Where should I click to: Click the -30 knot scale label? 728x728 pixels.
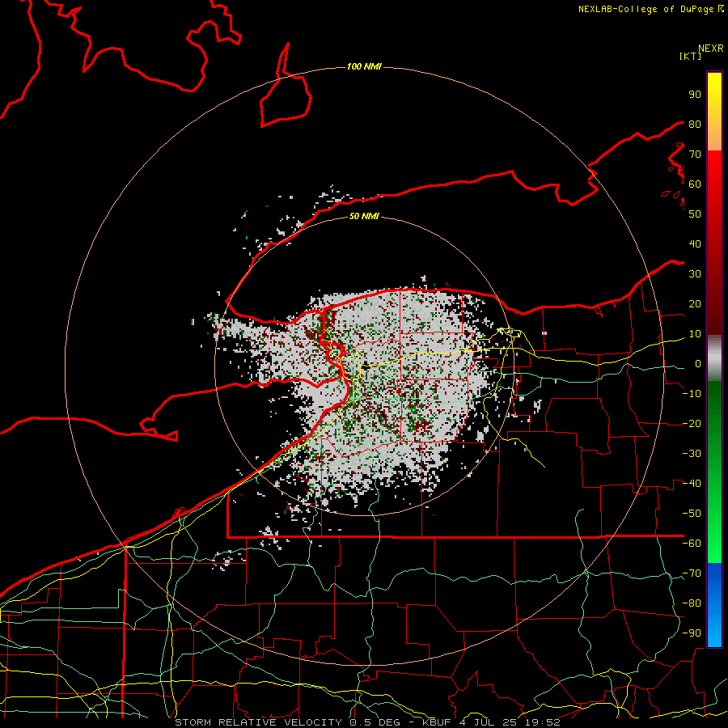pos(692,454)
